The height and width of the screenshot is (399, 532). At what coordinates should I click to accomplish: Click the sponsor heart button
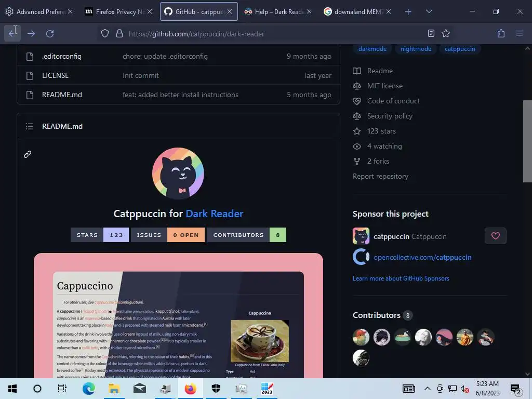[495, 236]
